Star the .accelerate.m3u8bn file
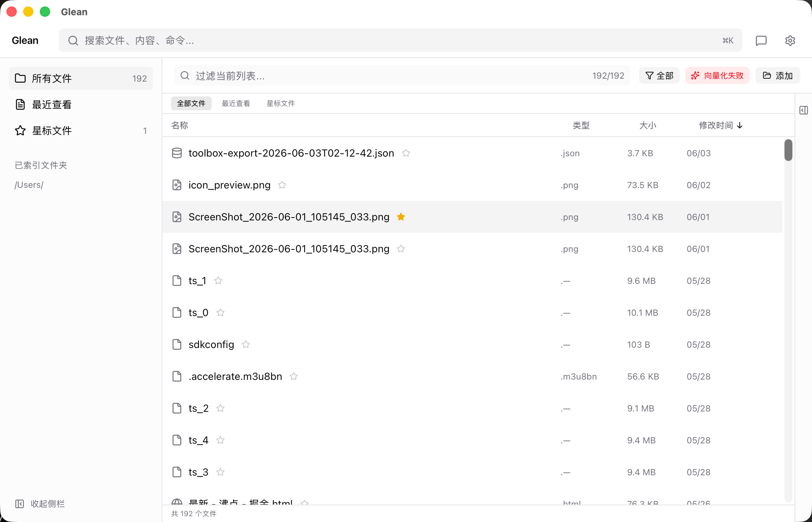Viewport: 812px width, 522px height. 294,376
